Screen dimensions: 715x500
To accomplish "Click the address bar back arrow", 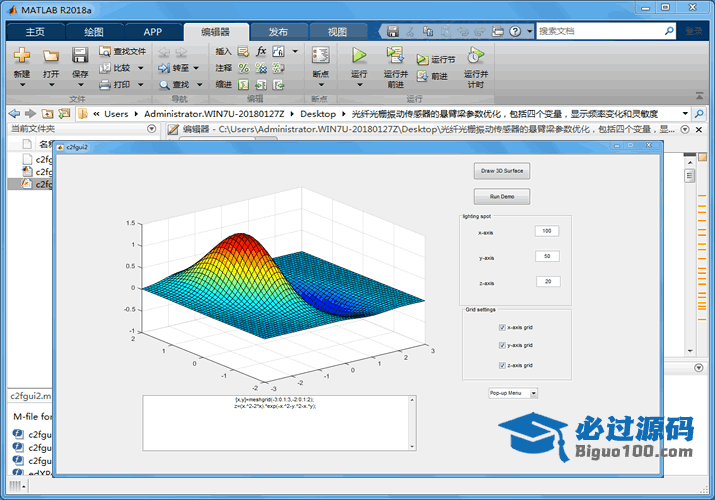I will coord(14,113).
